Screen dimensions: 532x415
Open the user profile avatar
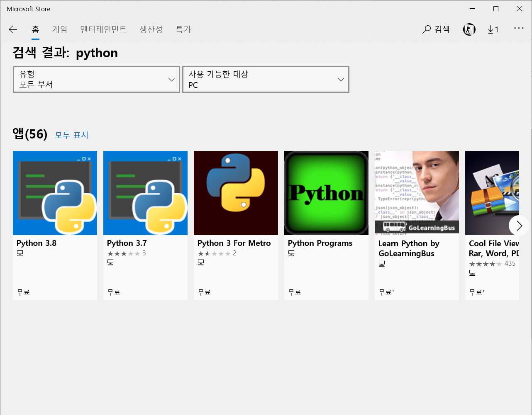469,29
